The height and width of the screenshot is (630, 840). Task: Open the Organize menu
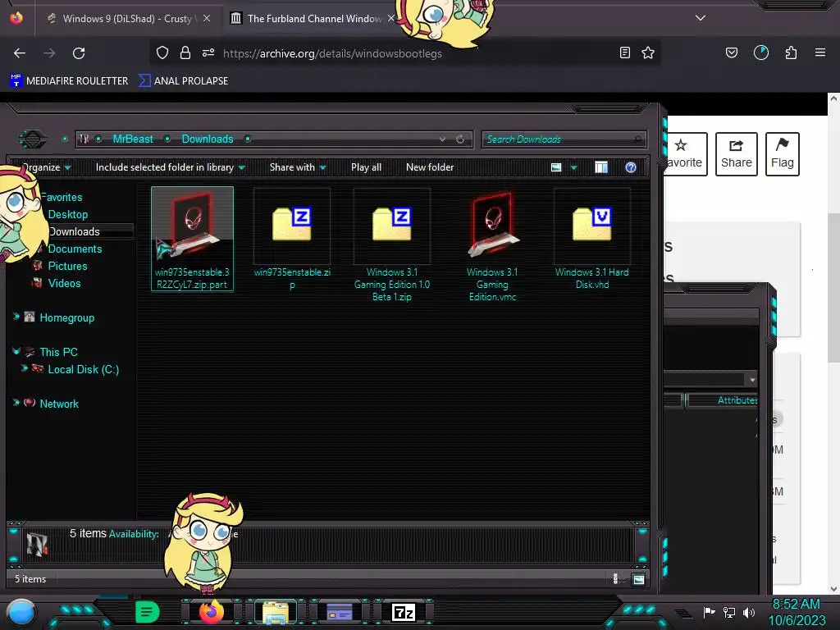(46, 167)
